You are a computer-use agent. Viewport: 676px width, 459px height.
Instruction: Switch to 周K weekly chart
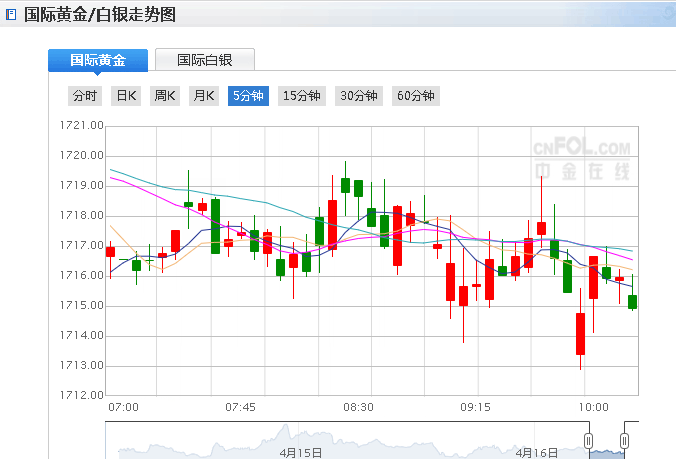165,96
